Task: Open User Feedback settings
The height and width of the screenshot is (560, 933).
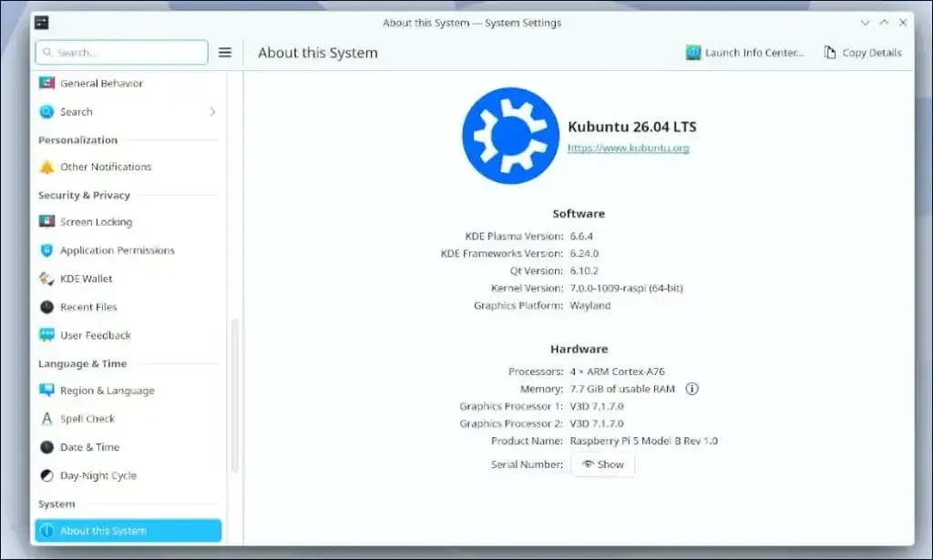Action: coord(128,335)
